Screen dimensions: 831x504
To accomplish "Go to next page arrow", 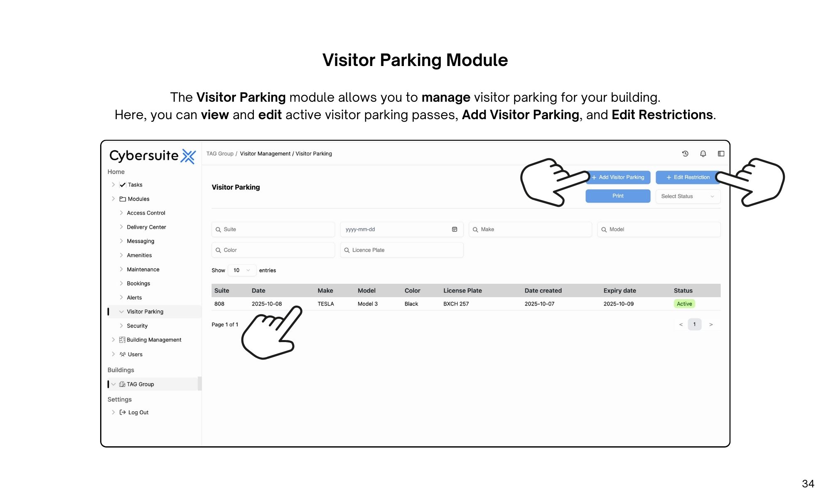I will pyautogui.click(x=711, y=325).
